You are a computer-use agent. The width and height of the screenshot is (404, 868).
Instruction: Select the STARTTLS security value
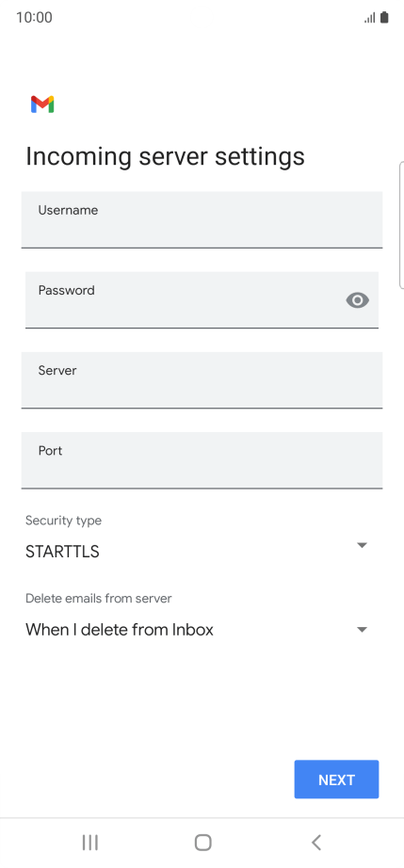click(x=62, y=552)
